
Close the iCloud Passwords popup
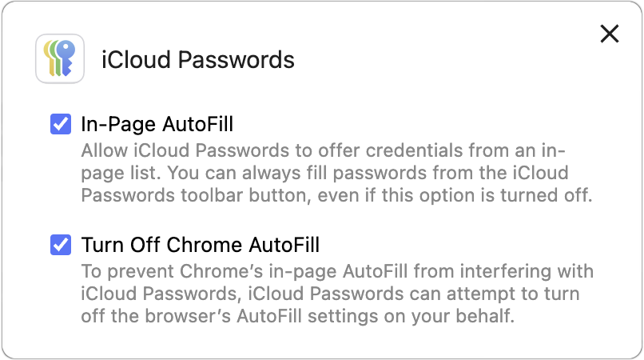pyautogui.click(x=610, y=34)
